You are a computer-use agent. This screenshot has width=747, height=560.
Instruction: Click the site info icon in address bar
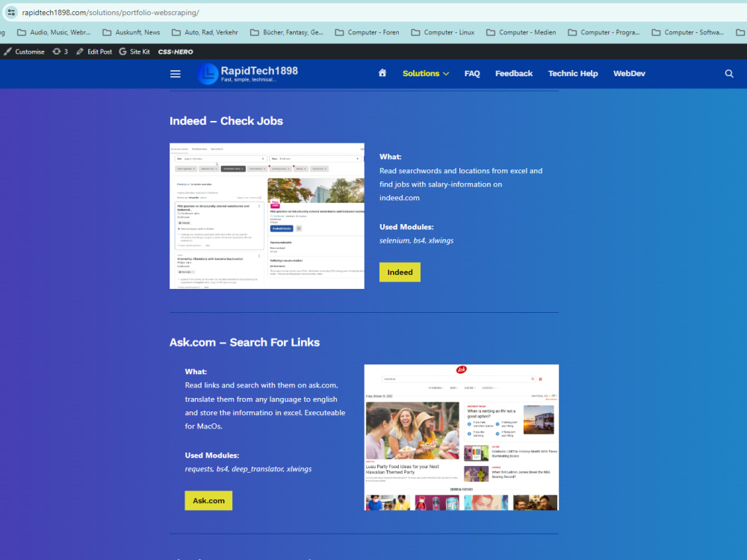(11, 13)
